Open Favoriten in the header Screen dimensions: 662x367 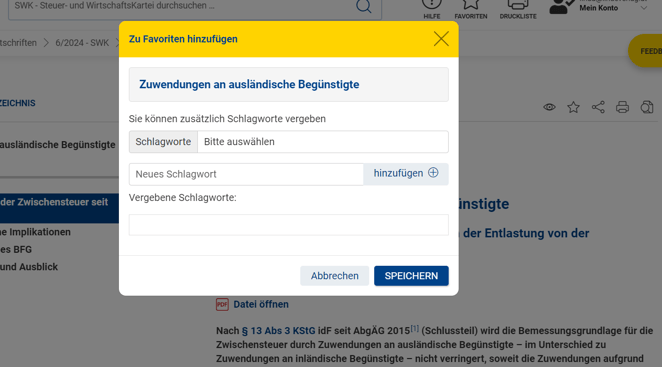coord(471,9)
